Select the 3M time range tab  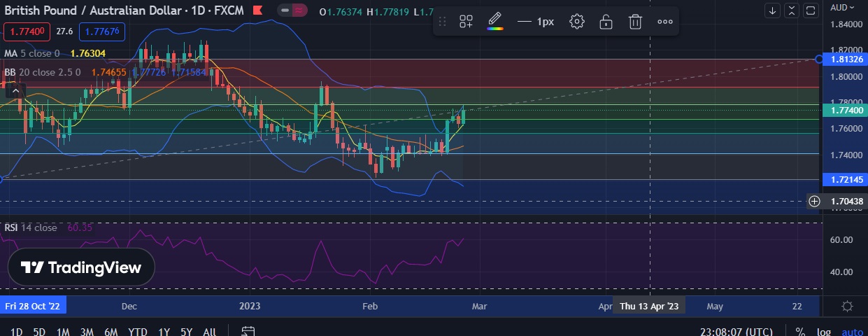pyautogui.click(x=87, y=332)
